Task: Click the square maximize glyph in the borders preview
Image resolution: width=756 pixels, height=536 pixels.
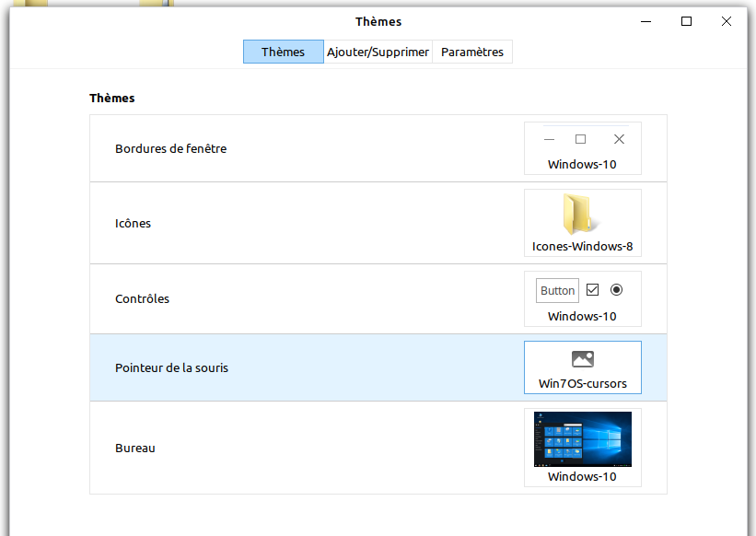Action: click(x=580, y=139)
